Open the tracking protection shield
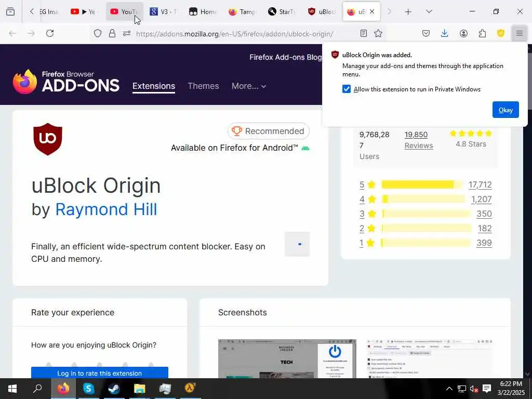 click(x=98, y=33)
